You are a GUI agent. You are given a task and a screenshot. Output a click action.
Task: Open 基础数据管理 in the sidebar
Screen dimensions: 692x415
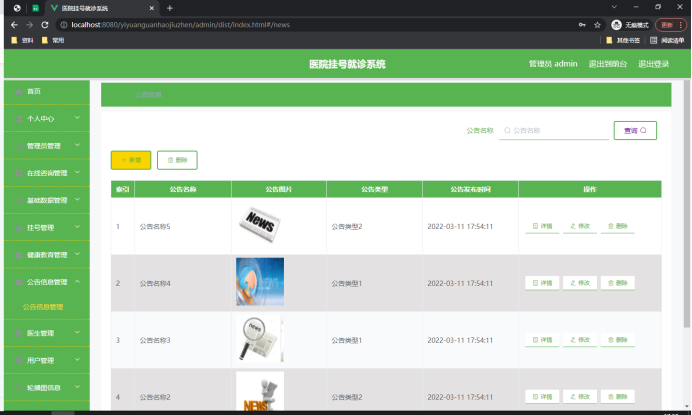click(47, 200)
